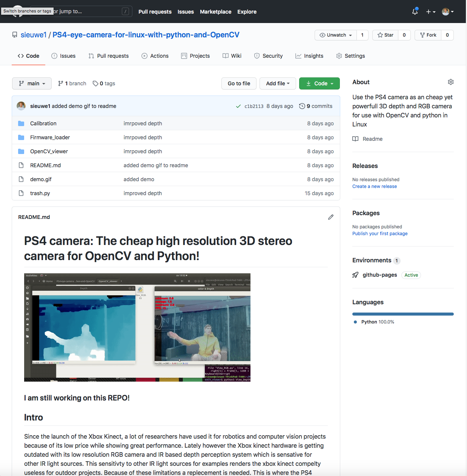The height and width of the screenshot is (476, 467).
Task: Open the 9 commits history link
Action: coord(316,106)
